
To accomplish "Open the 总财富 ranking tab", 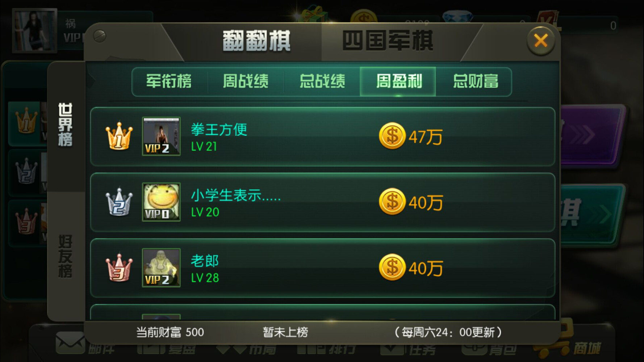I will (x=475, y=81).
